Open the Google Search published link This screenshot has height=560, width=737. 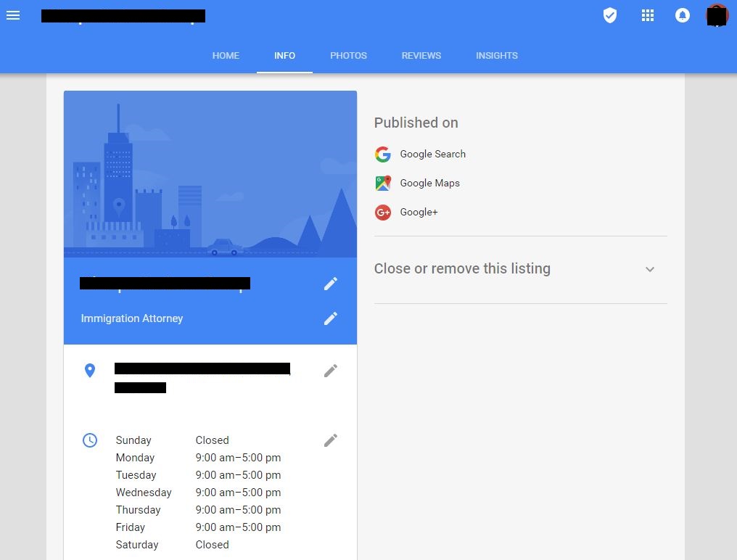click(432, 155)
